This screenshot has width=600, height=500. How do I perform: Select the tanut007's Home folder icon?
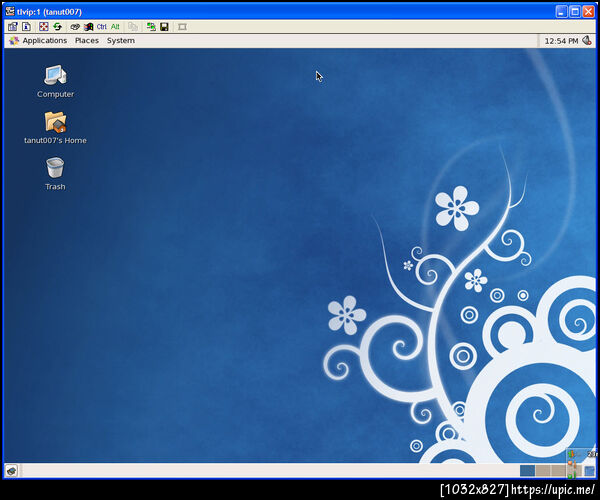55,128
